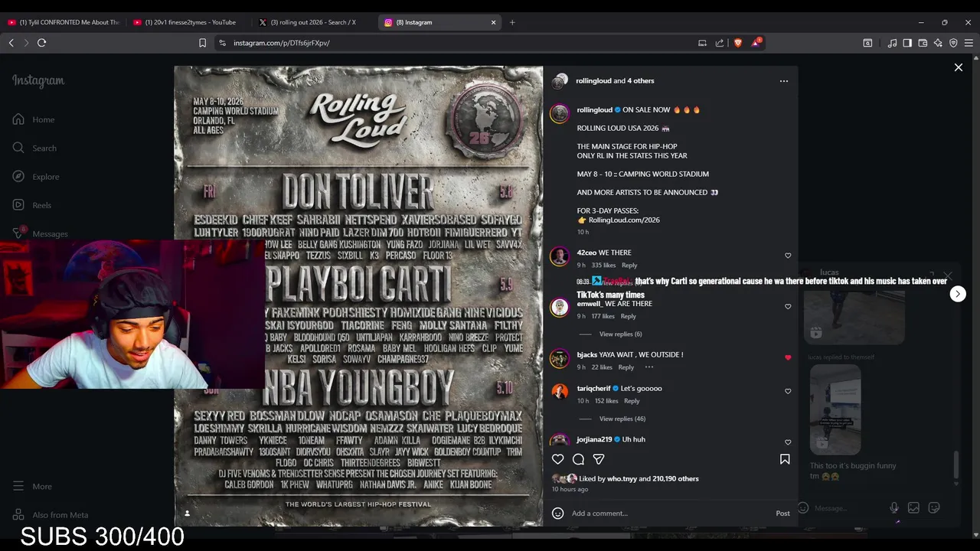Reply to 42ceo's comment
The width and height of the screenshot is (980, 551).
[629, 266]
